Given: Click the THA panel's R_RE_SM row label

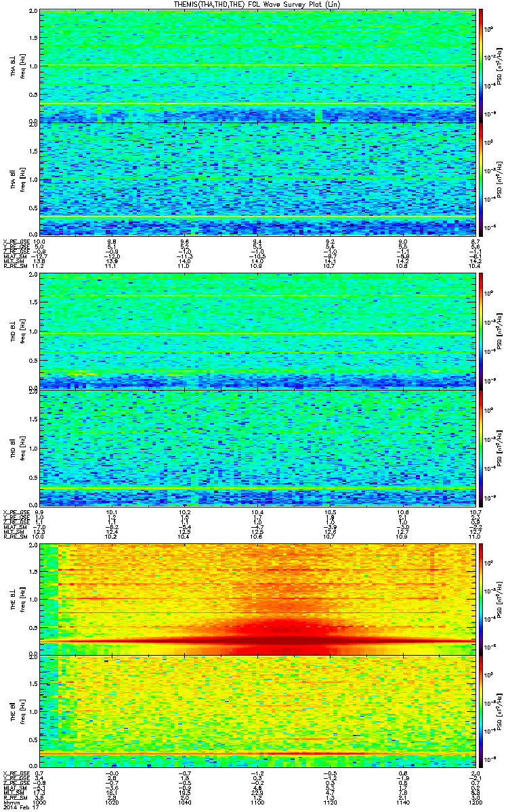Looking at the screenshot, I should pyautogui.click(x=16, y=267).
